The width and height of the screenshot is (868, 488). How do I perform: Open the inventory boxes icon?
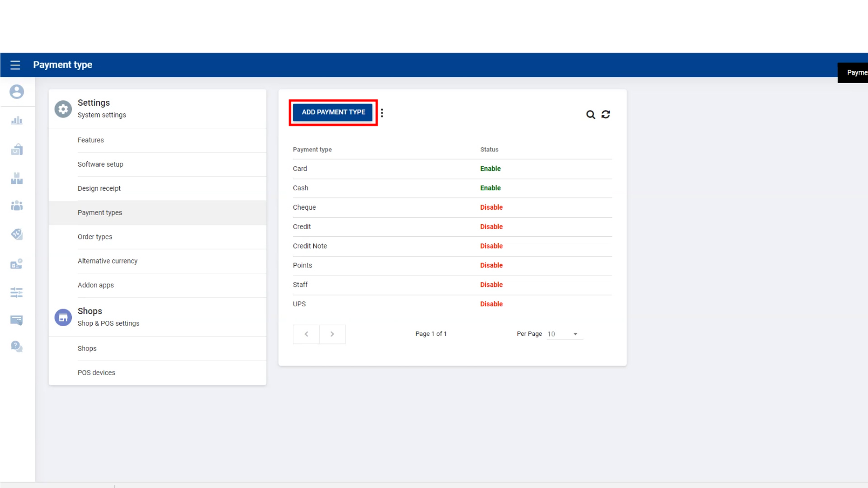[17, 178]
